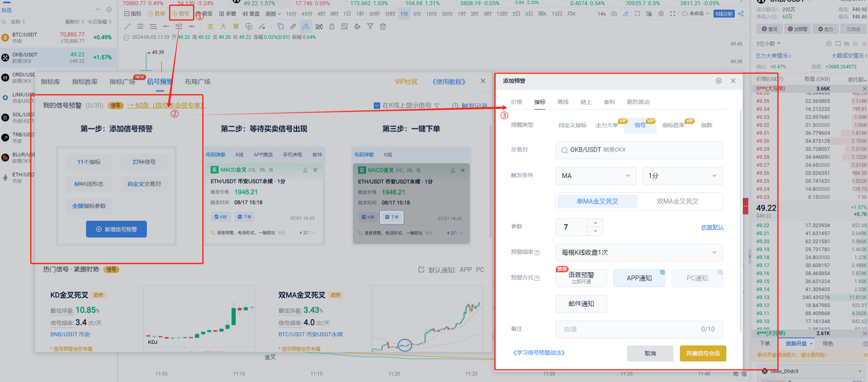Select 双MA金叉死叉 option

coord(678,201)
